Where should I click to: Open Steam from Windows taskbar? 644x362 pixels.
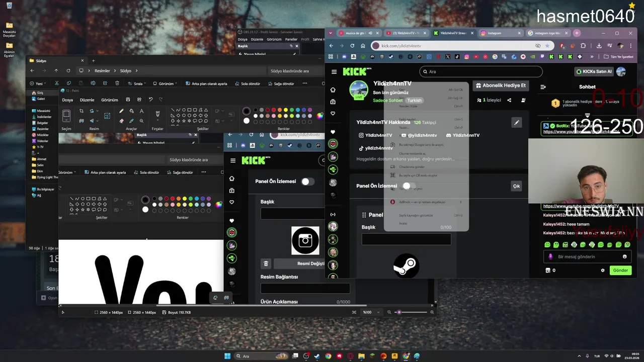coord(317,356)
